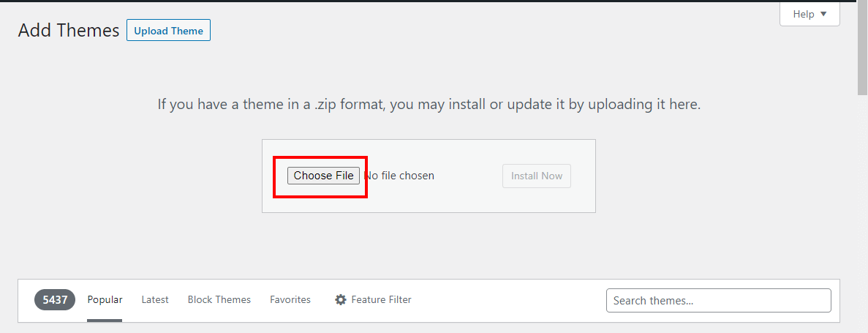Open the Latest themes tab
Screen dimensions: 868x333
tap(155, 300)
